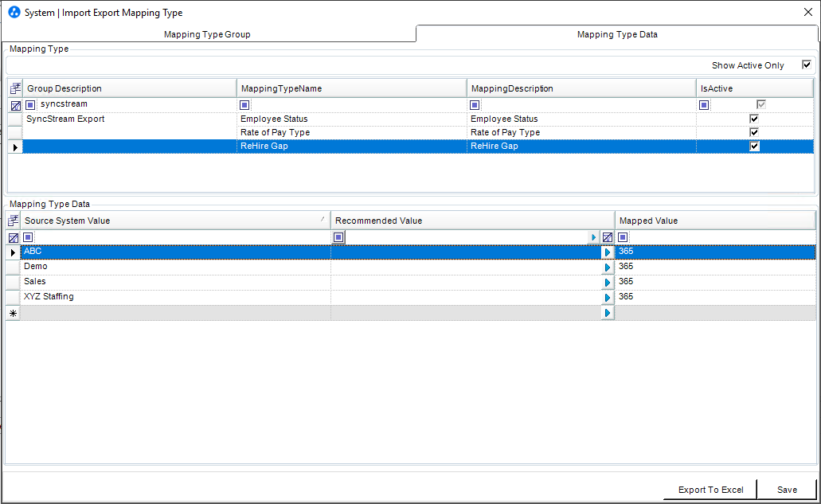Click Source System Value filter input field
The height and width of the screenshot is (504, 821).
(x=182, y=237)
